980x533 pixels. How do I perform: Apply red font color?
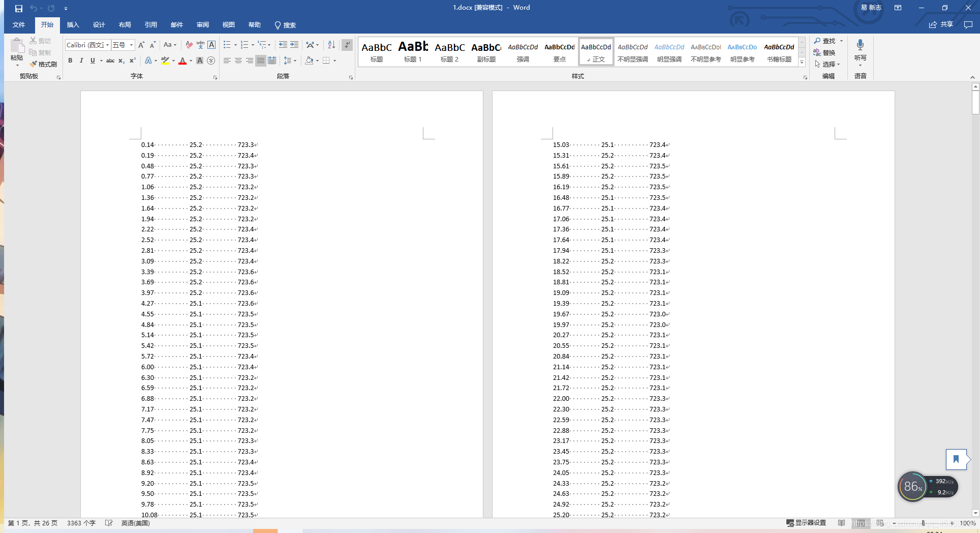182,61
